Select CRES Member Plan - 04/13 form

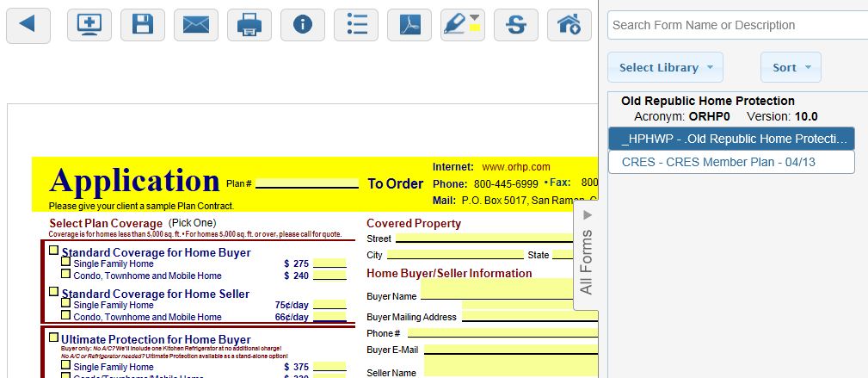731,162
